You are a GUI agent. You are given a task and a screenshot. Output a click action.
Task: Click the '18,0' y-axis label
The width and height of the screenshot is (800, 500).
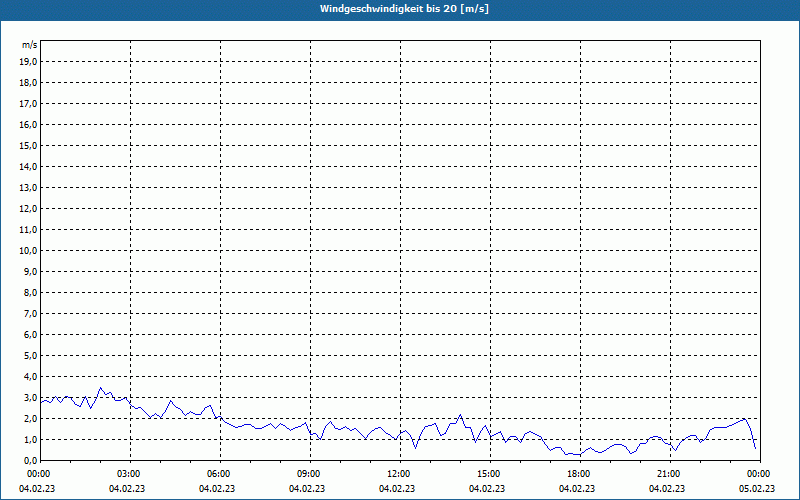[x=30, y=83]
